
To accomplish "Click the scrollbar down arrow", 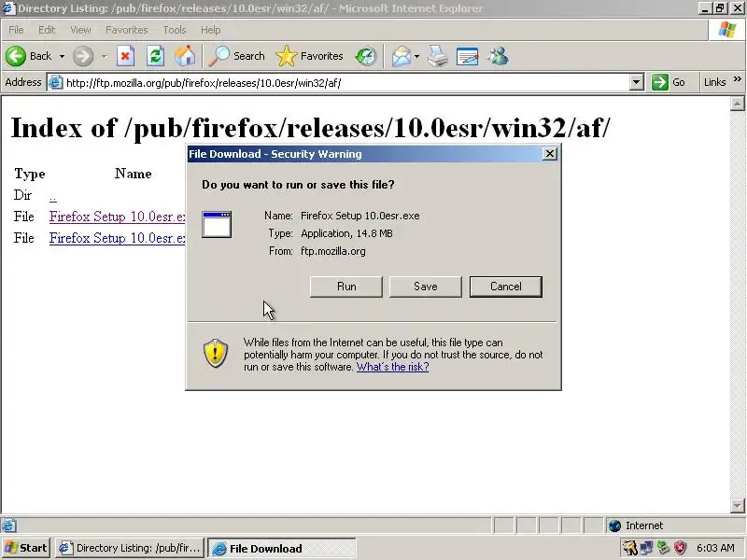I will pyautogui.click(x=737, y=505).
